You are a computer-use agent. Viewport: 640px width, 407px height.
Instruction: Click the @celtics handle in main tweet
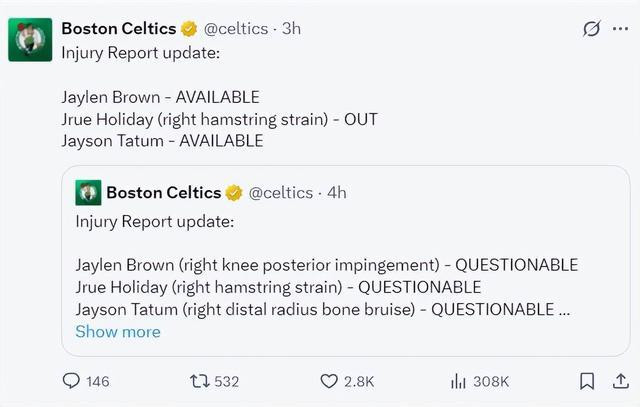[x=236, y=29]
